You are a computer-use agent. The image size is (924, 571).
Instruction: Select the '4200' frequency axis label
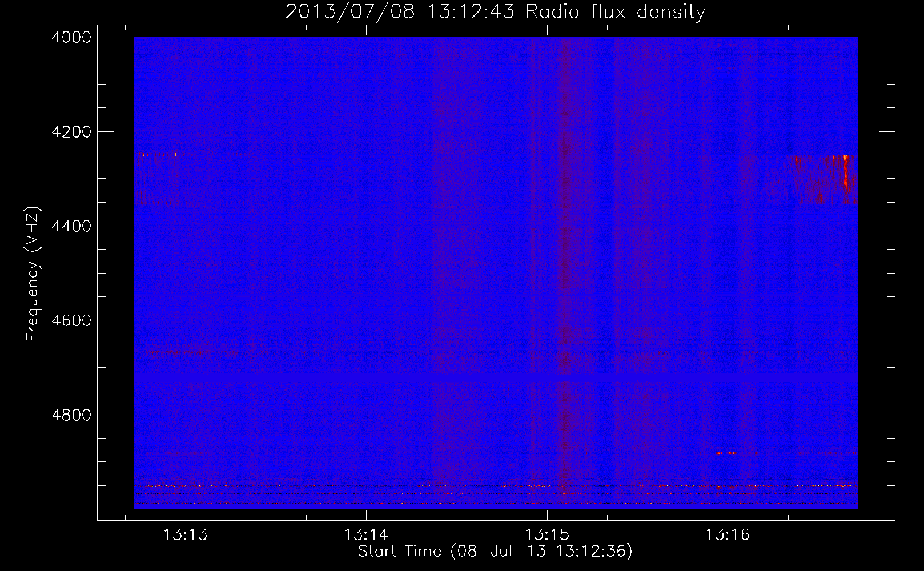coord(71,132)
